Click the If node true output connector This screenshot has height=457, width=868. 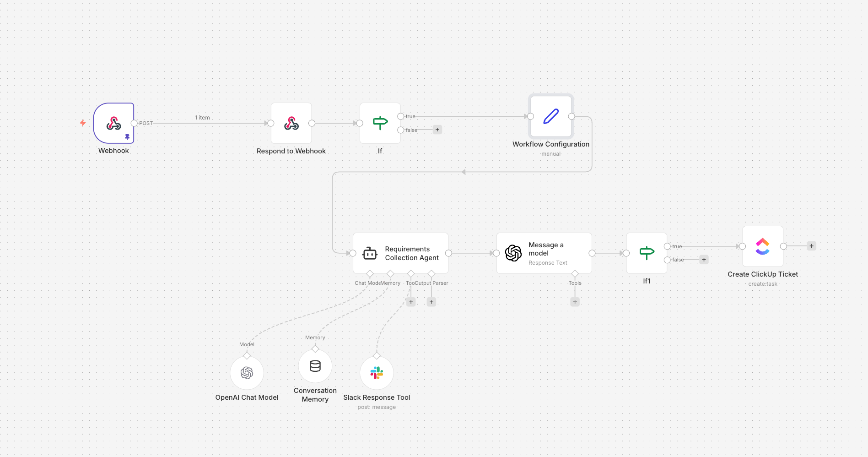pos(401,116)
